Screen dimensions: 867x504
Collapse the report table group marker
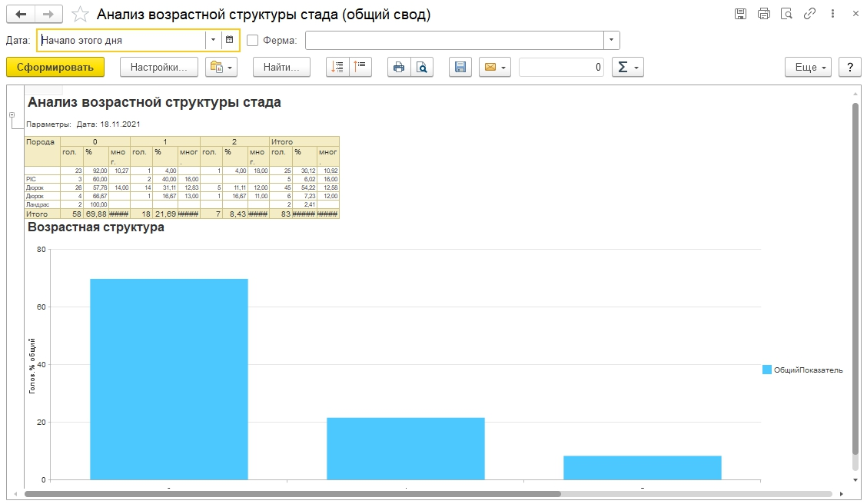pos(12,115)
